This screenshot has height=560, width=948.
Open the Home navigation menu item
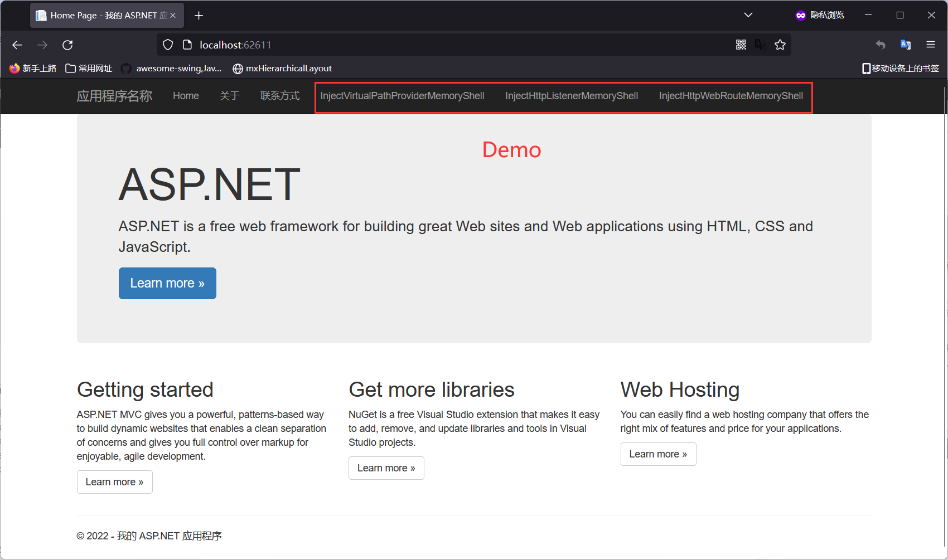(186, 96)
